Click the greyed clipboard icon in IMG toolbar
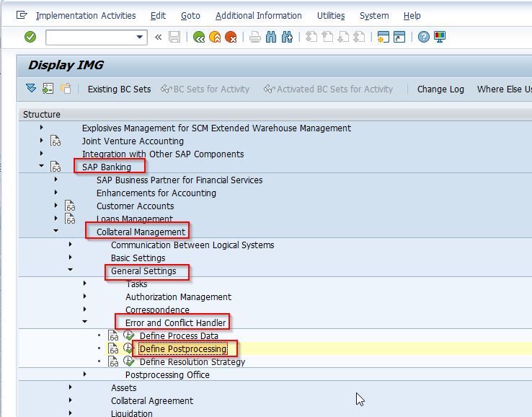The height and width of the screenshot is (417, 532). pyautogui.click(x=66, y=89)
